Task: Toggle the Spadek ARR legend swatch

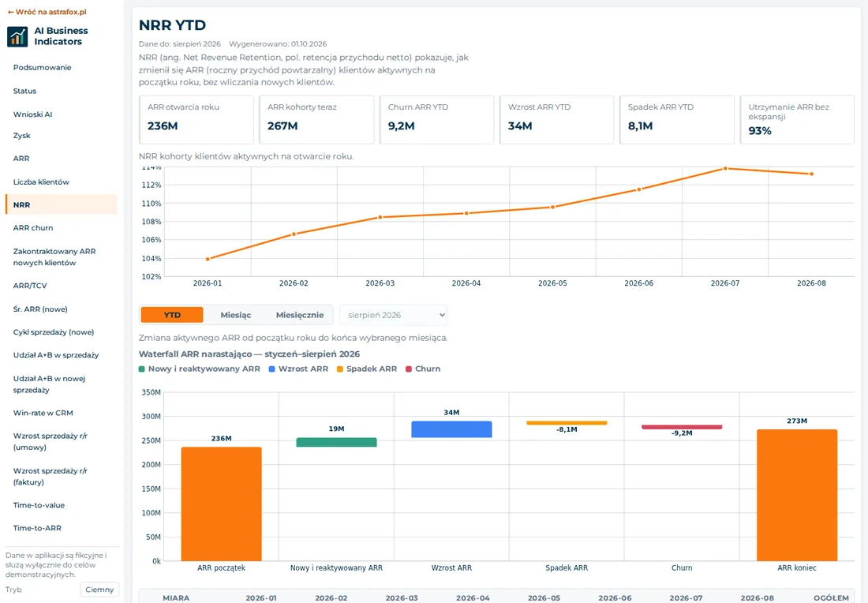Action: click(x=340, y=369)
